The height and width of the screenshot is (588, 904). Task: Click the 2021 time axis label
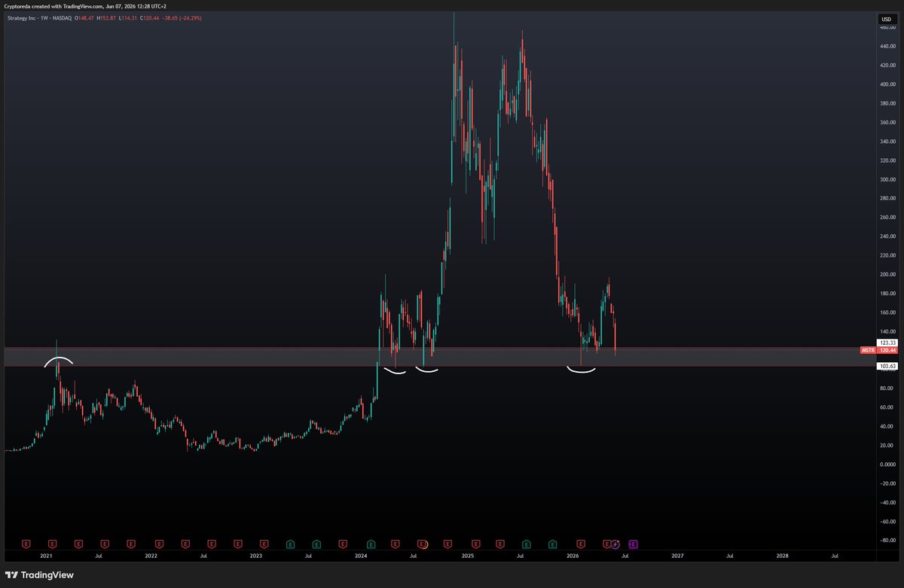pos(46,556)
